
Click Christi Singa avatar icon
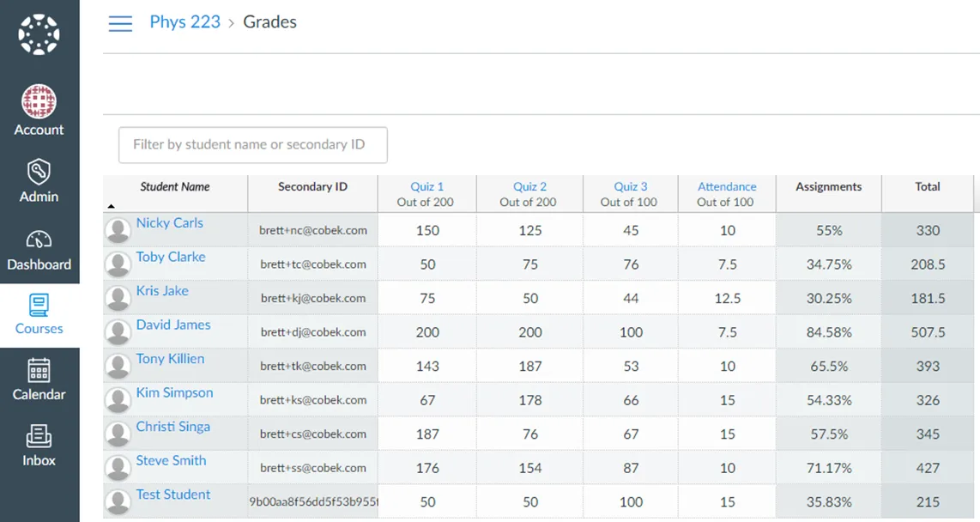pyautogui.click(x=118, y=434)
